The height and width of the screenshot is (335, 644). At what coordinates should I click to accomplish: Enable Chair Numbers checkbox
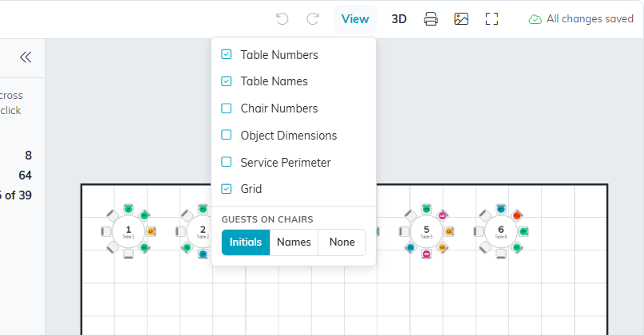(227, 108)
